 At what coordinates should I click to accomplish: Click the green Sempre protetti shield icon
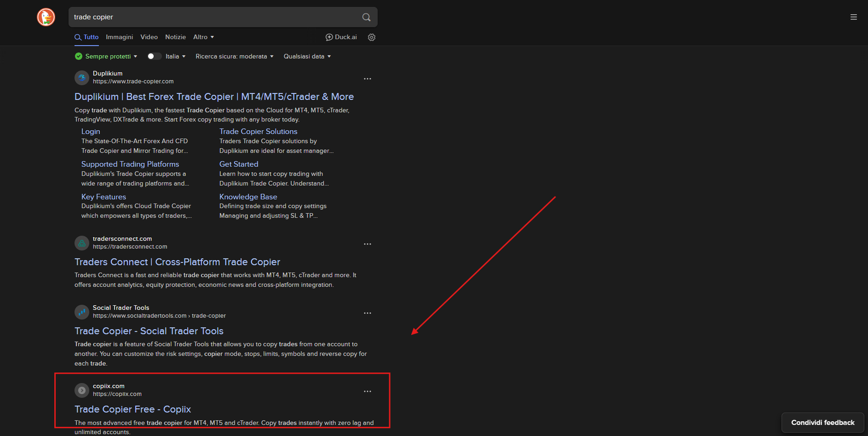point(79,56)
